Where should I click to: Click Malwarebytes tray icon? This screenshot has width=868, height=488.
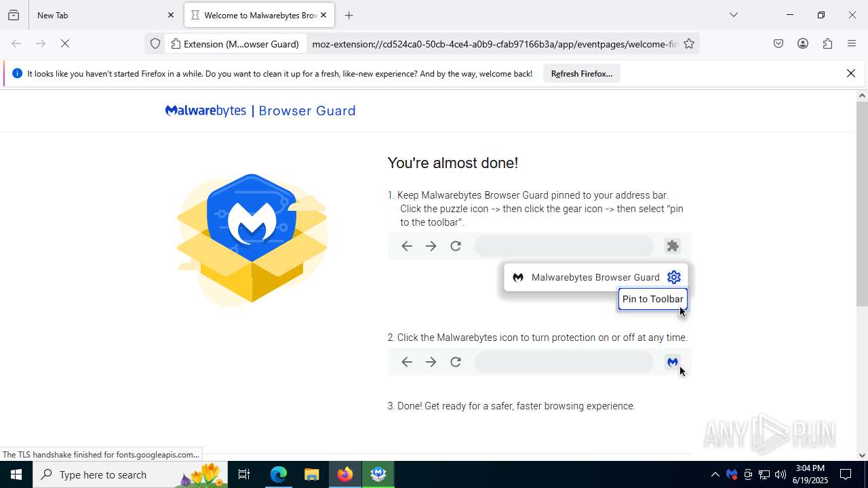point(732,474)
